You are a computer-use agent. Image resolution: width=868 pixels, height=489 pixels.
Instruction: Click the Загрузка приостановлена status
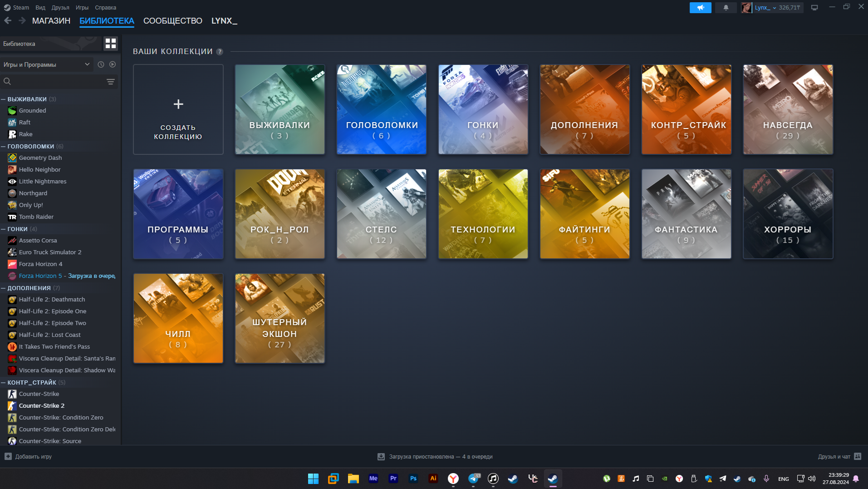tap(441, 456)
